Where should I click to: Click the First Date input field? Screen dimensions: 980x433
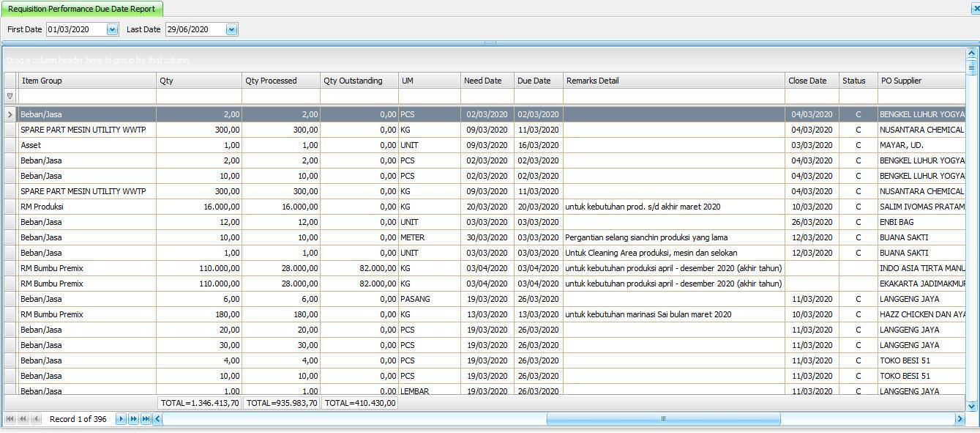click(76, 29)
